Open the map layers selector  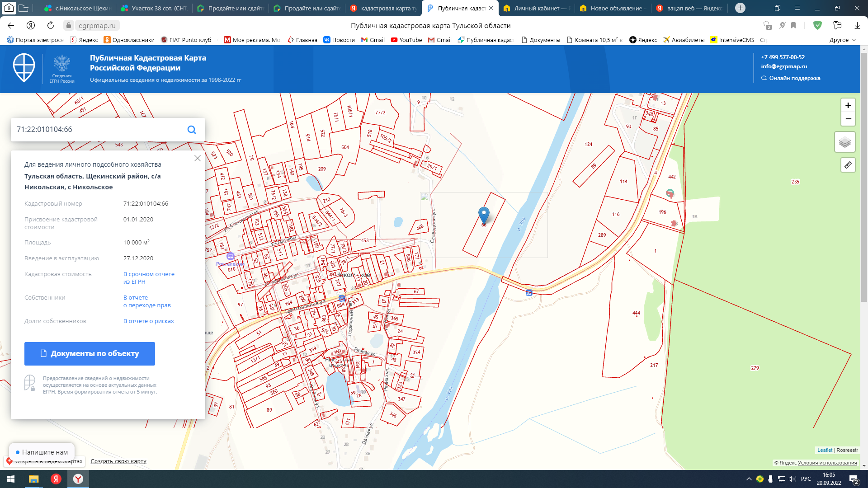(x=844, y=142)
